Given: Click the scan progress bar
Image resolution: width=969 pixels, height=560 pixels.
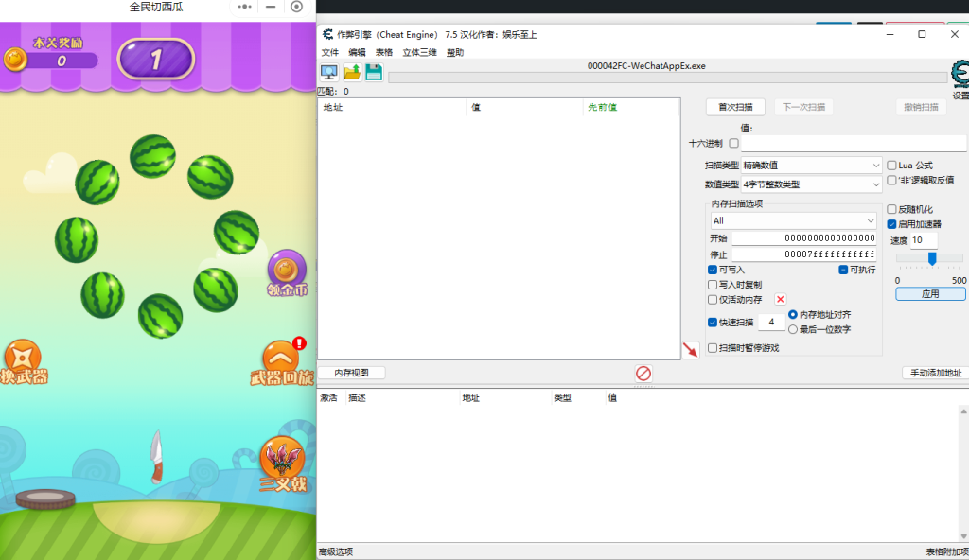Looking at the screenshot, I should 667,78.
